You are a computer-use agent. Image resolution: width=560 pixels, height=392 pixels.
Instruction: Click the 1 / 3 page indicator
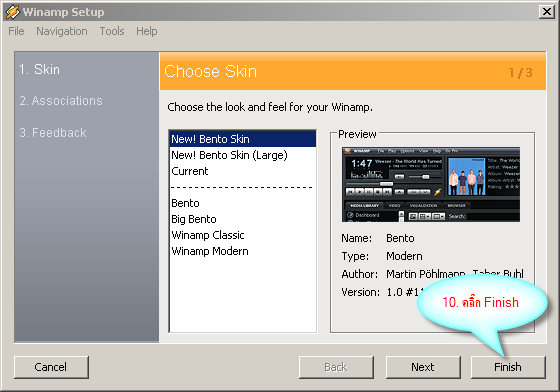click(521, 73)
